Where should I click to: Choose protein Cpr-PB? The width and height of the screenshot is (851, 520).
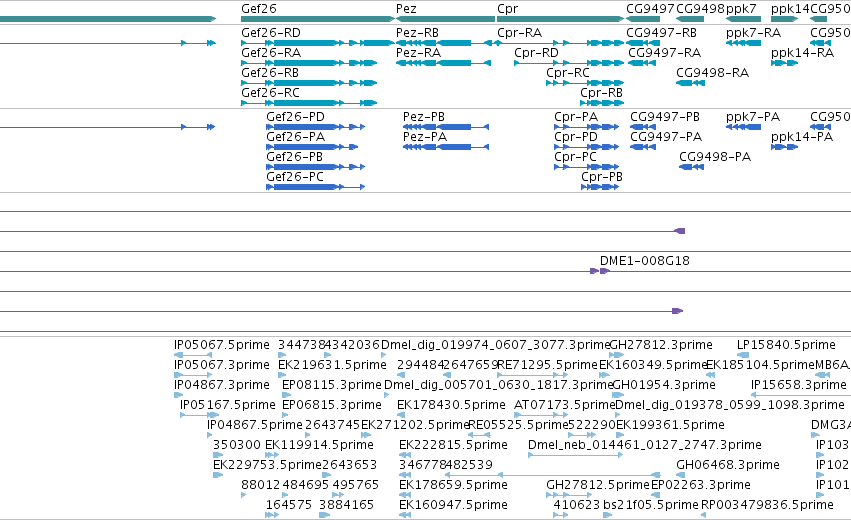(x=602, y=177)
